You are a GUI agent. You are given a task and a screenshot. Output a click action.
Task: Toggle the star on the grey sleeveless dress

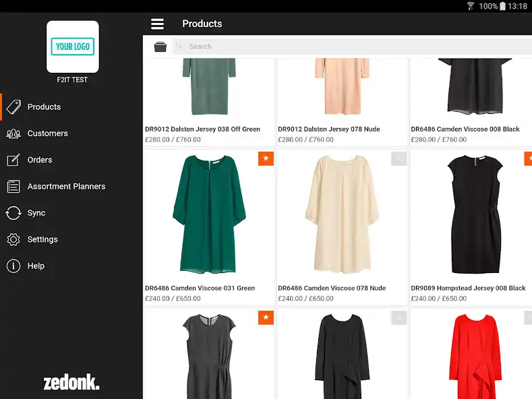pos(266,317)
